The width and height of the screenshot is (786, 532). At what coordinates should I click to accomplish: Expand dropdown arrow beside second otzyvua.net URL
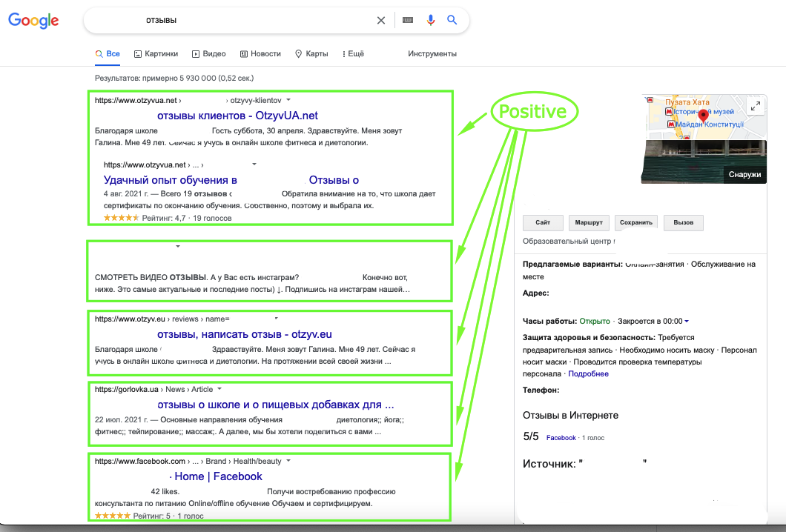point(254,164)
